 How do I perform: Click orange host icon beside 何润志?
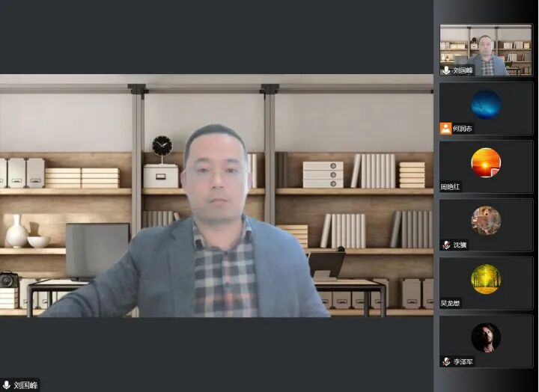point(445,129)
